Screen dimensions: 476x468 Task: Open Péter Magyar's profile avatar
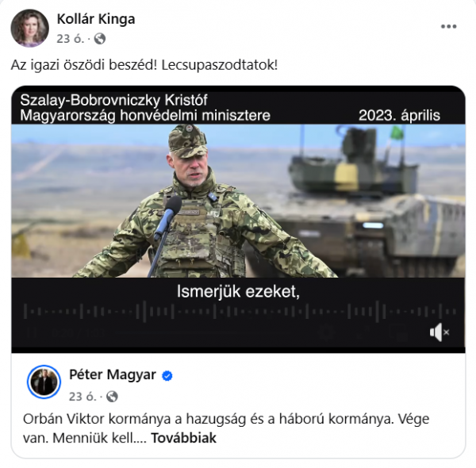pos(44,382)
